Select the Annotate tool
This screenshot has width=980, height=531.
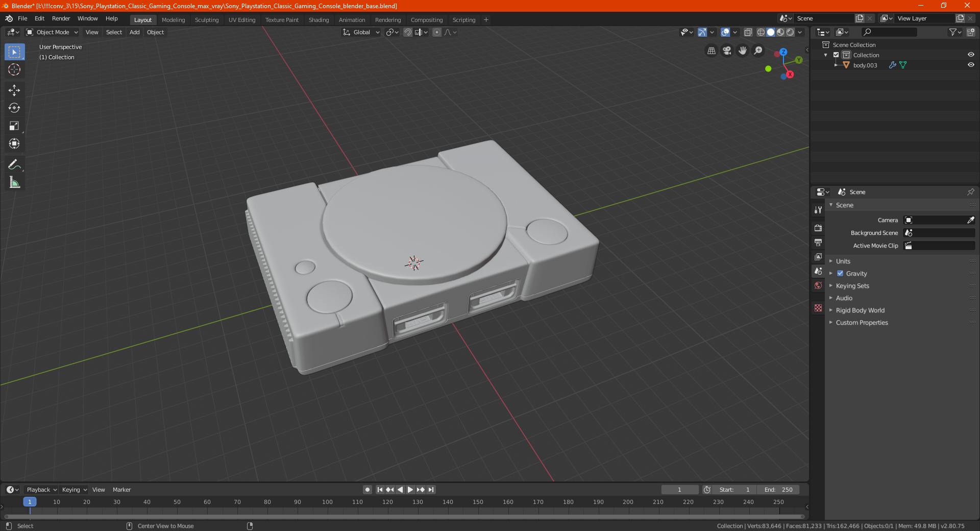click(x=14, y=164)
